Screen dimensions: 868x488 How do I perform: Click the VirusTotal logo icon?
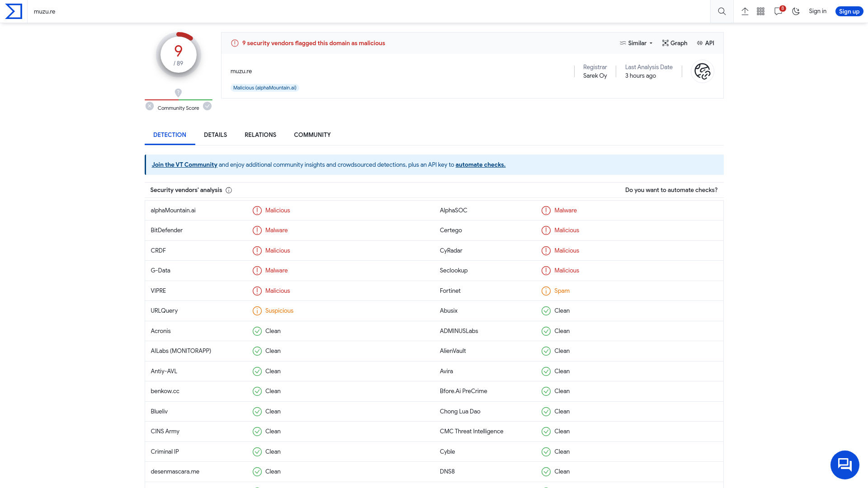click(x=14, y=11)
